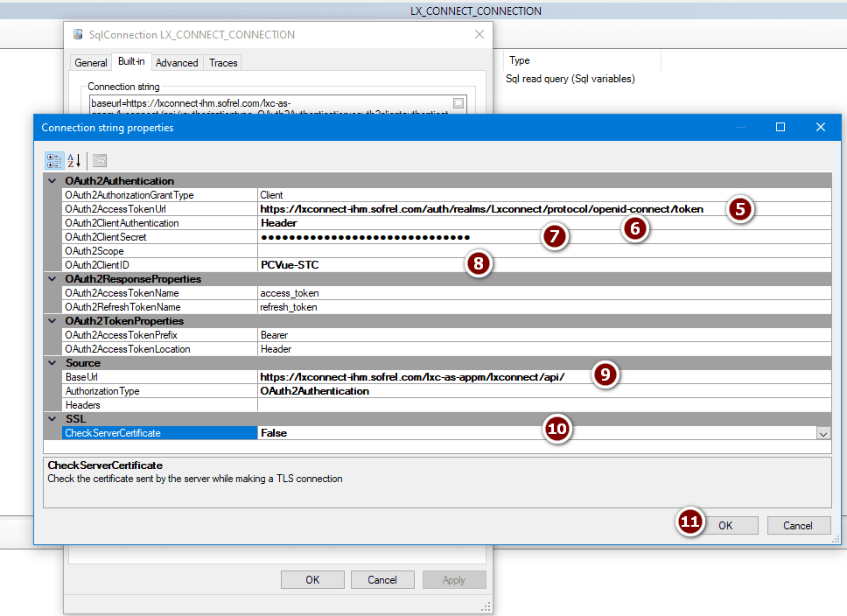Screen dimensions: 847x616
Task: Click the Property Pages icon
Action: click(x=100, y=161)
